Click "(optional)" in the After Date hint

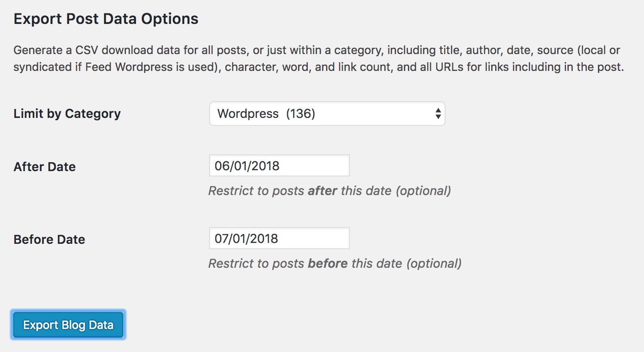(423, 191)
